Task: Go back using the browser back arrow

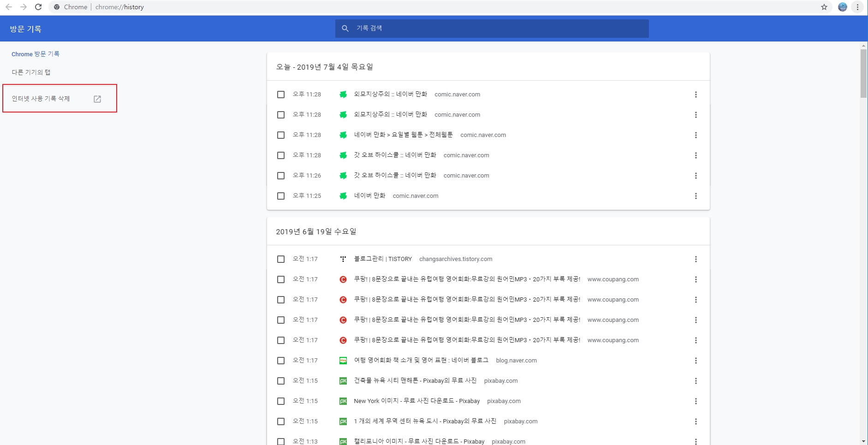Action: point(9,7)
